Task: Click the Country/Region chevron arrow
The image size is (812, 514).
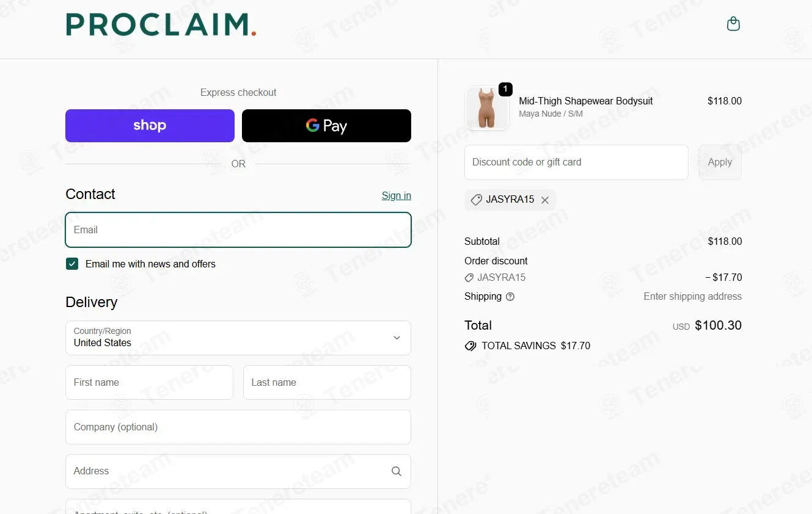Action: pyautogui.click(x=397, y=338)
